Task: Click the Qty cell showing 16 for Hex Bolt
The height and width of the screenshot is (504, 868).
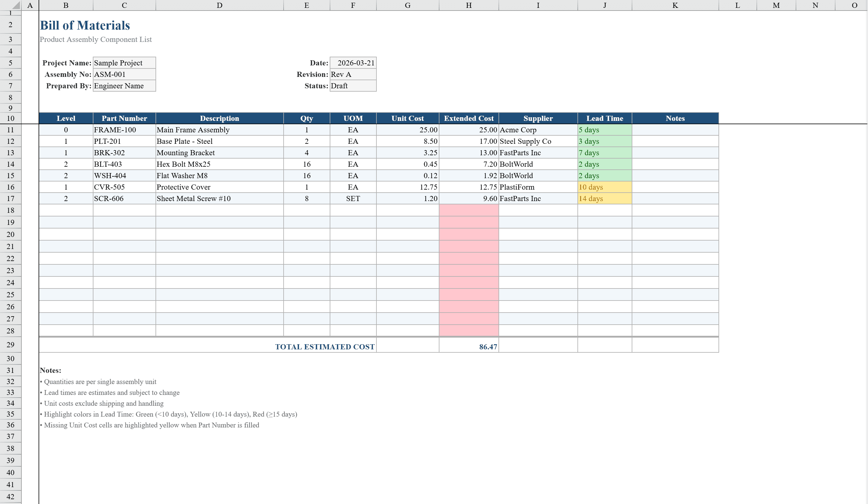Action: 306,164
